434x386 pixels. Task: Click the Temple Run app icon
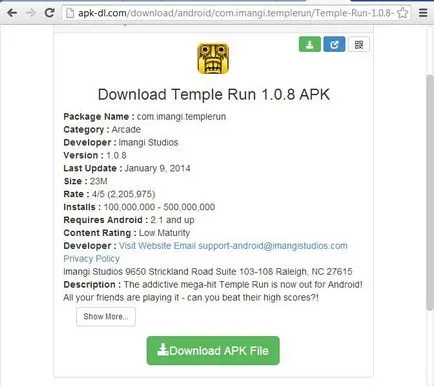tap(213, 58)
